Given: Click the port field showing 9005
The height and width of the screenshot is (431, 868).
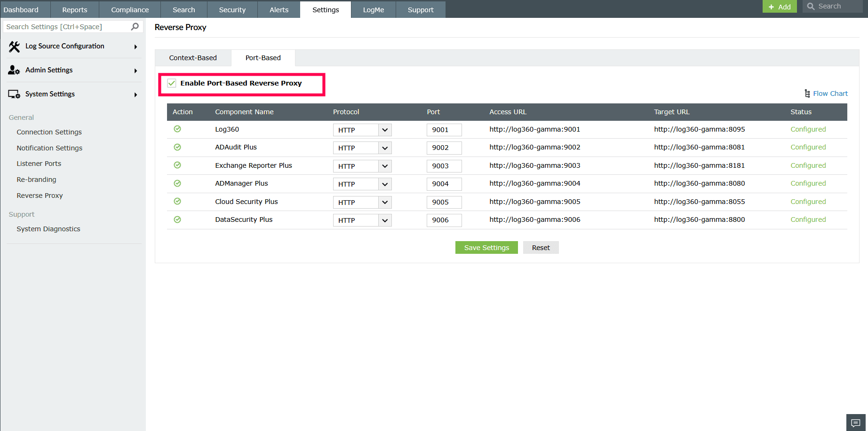Looking at the screenshot, I should (x=444, y=202).
